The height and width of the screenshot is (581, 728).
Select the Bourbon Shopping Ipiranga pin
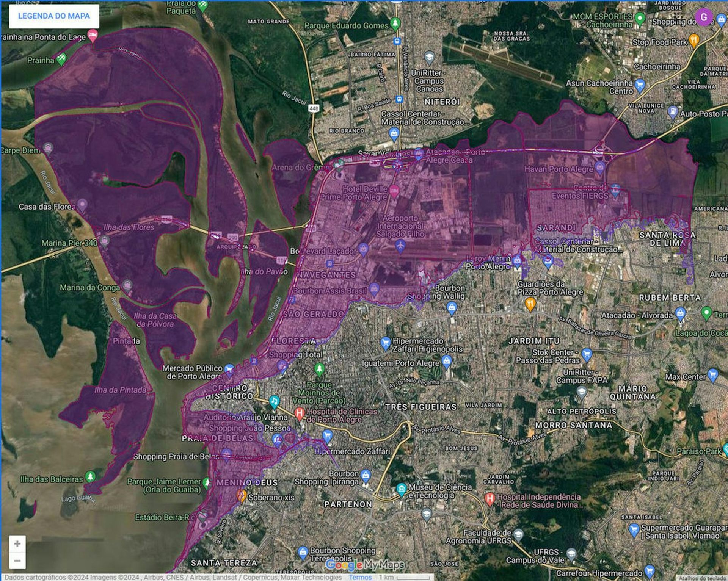pos(366,476)
